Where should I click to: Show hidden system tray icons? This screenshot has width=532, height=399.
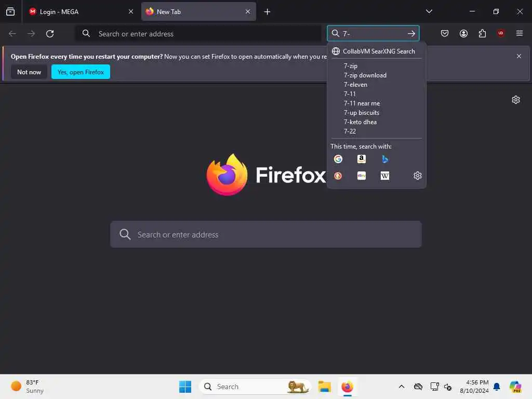coord(402,387)
